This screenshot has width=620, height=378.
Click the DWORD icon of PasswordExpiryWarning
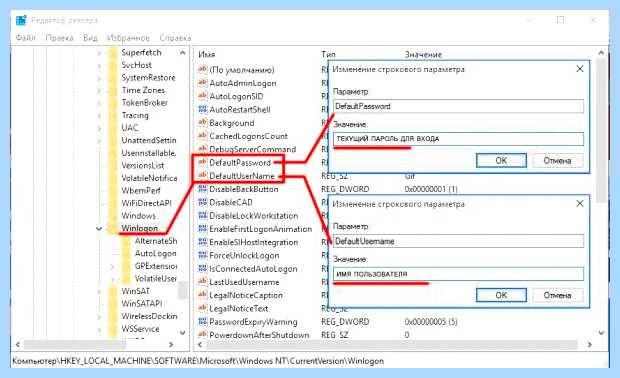tap(202, 321)
